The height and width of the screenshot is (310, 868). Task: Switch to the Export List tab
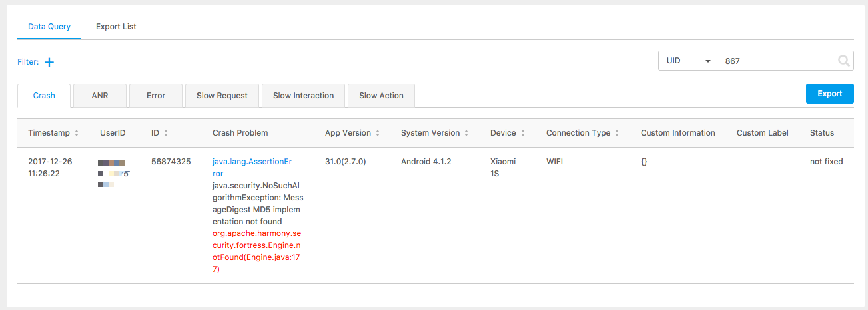(x=116, y=27)
